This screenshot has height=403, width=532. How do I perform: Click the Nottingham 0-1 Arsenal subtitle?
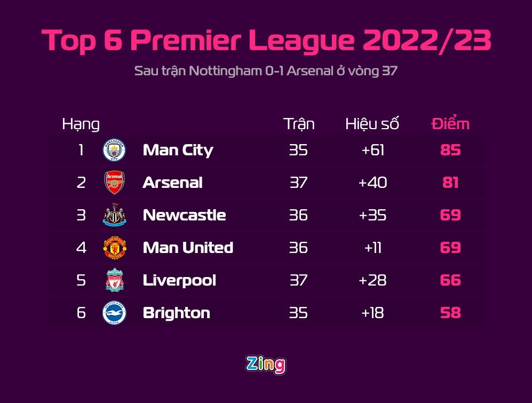click(266, 71)
